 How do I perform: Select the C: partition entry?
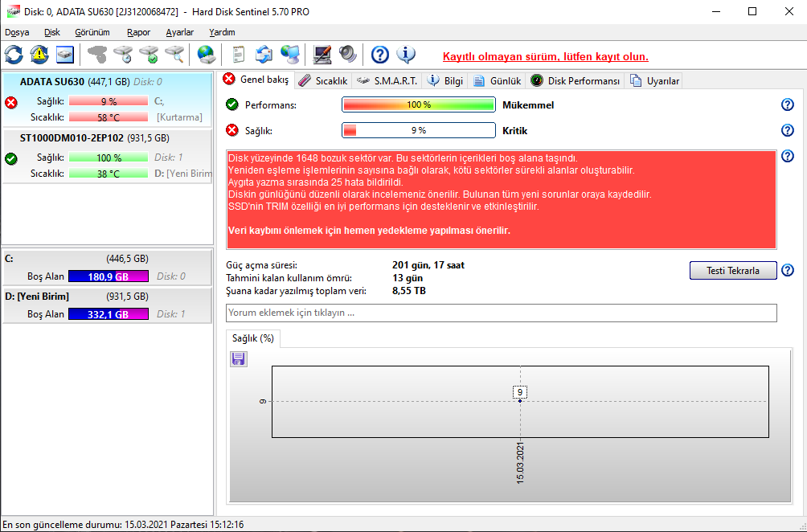coord(107,268)
